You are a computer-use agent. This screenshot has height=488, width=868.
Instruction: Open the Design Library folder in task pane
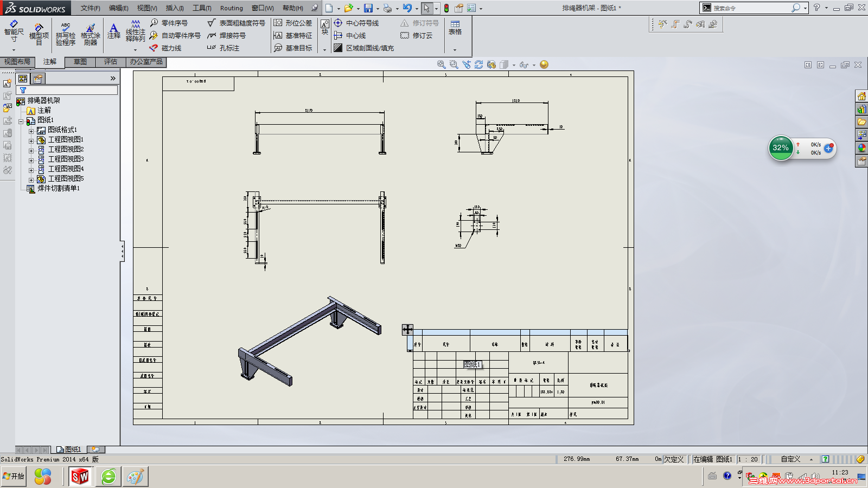point(861,122)
